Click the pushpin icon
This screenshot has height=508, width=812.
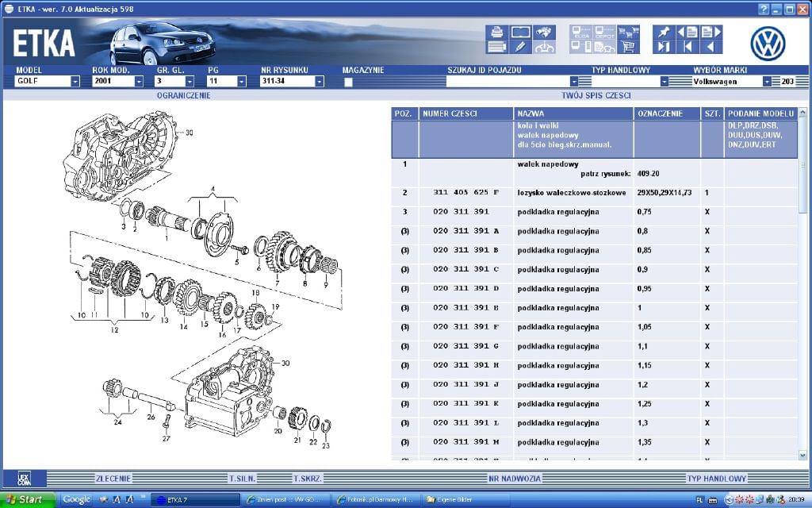coord(664,32)
